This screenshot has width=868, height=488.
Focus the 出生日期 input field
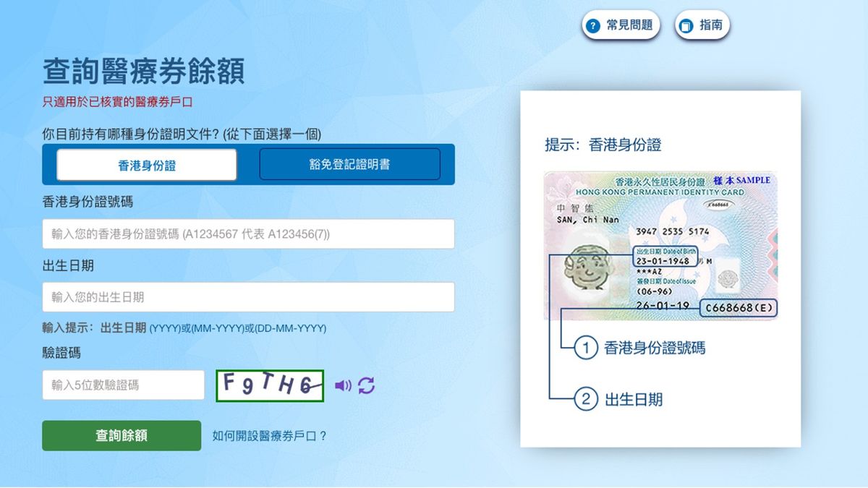point(248,297)
